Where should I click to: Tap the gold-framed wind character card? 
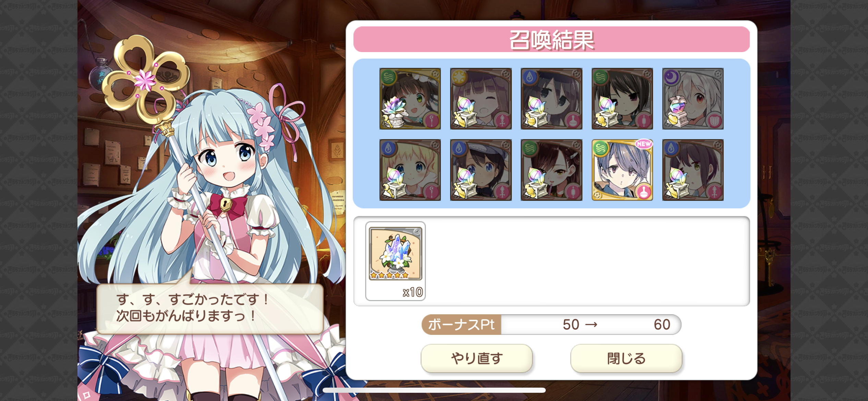(622, 170)
